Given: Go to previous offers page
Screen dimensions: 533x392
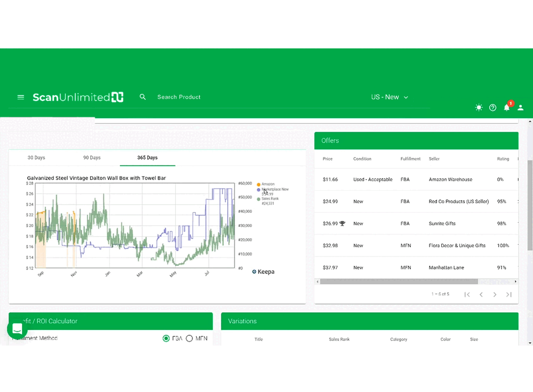Looking at the screenshot, I should 481,295.
